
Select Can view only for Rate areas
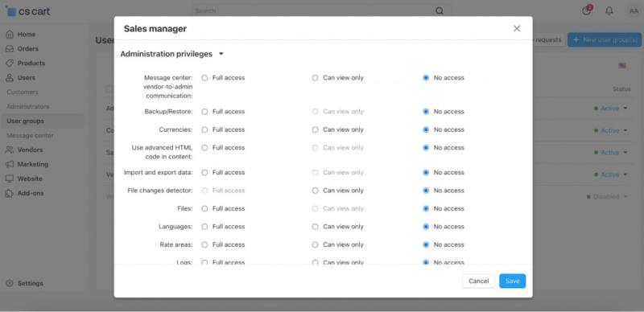click(x=315, y=244)
